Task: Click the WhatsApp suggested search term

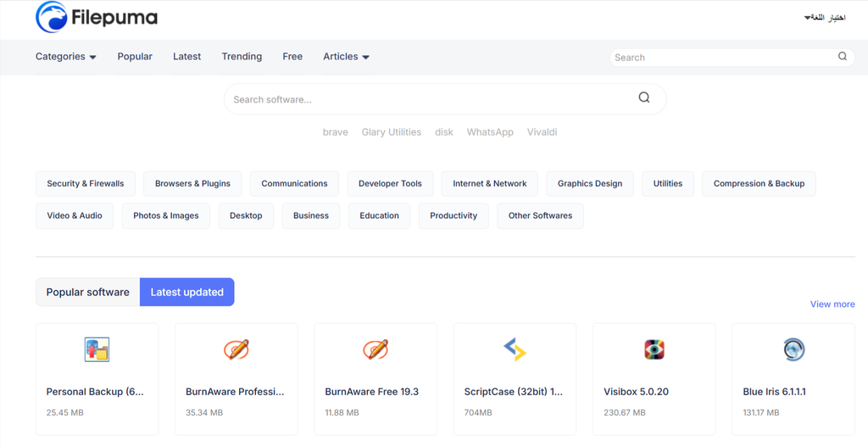Action: (490, 132)
